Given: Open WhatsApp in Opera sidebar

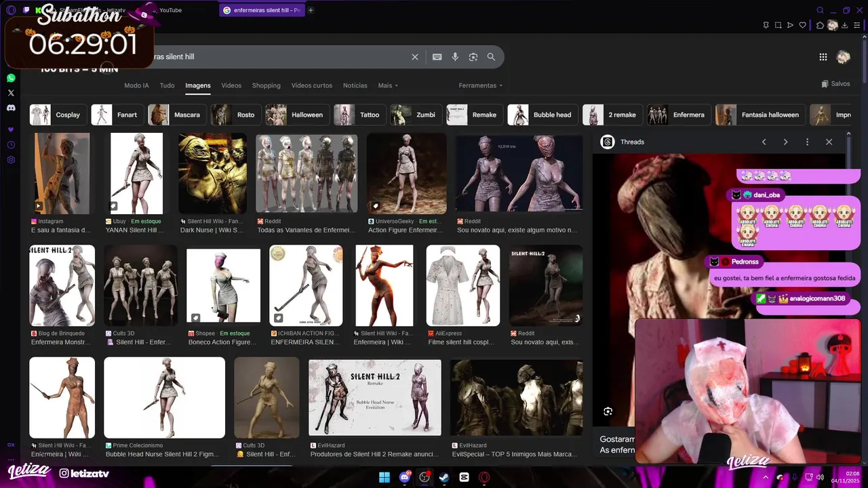Looking at the screenshot, I should [x=11, y=78].
